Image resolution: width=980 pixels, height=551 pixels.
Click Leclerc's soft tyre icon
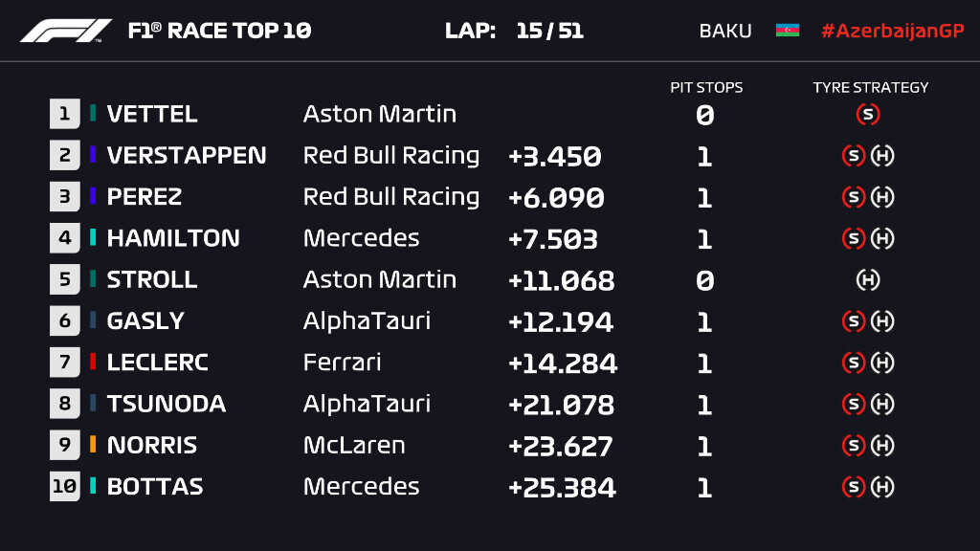click(853, 363)
